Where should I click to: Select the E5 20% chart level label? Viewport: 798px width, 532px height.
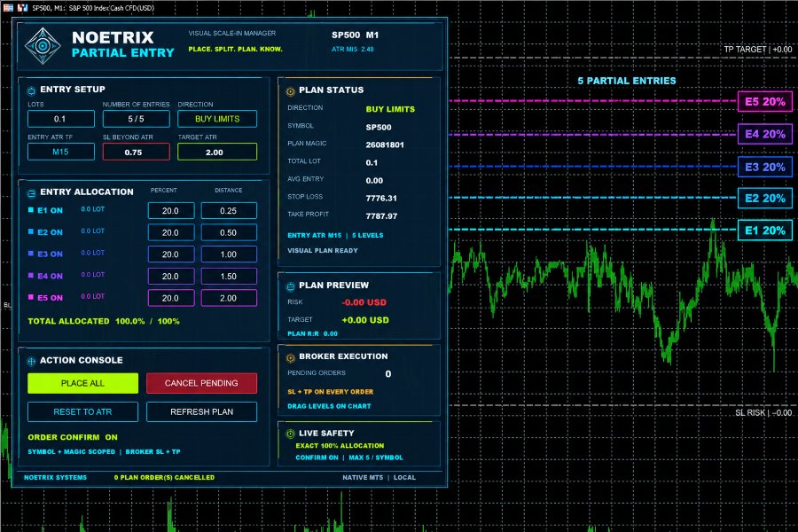(765, 101)
